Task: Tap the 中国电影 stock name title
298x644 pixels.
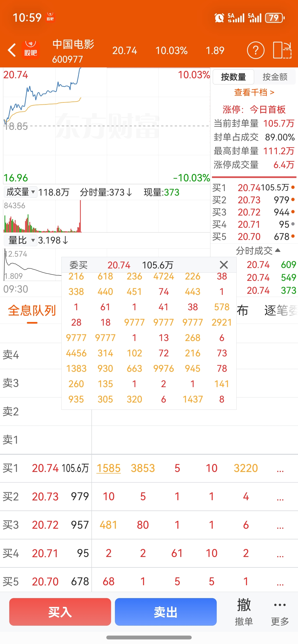Action: pyautogui.click(x=73, y=44)
